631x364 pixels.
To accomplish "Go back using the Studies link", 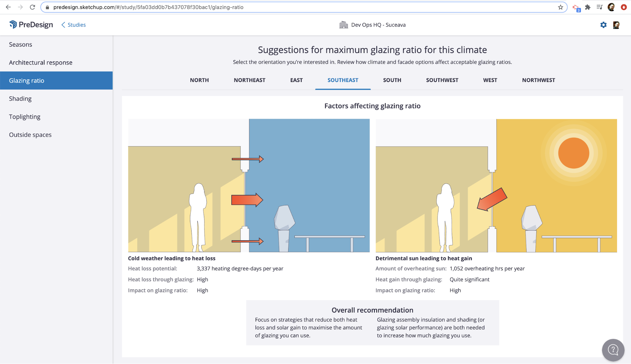I will pos(76,25).
